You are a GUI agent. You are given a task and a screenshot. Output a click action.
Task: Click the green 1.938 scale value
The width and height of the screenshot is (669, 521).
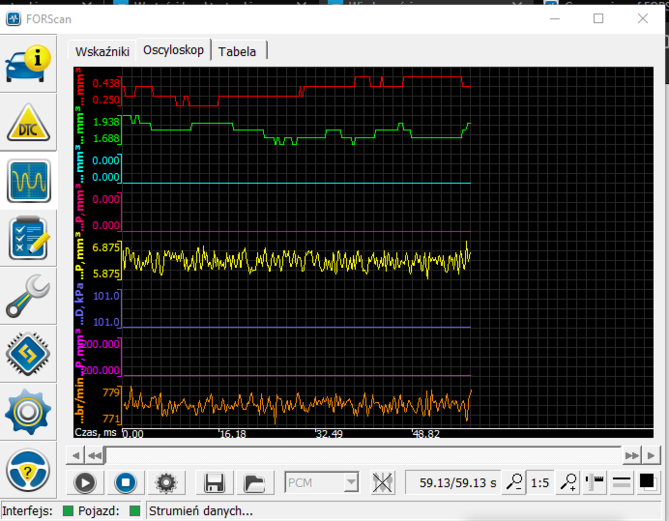(x=106, y=122)
